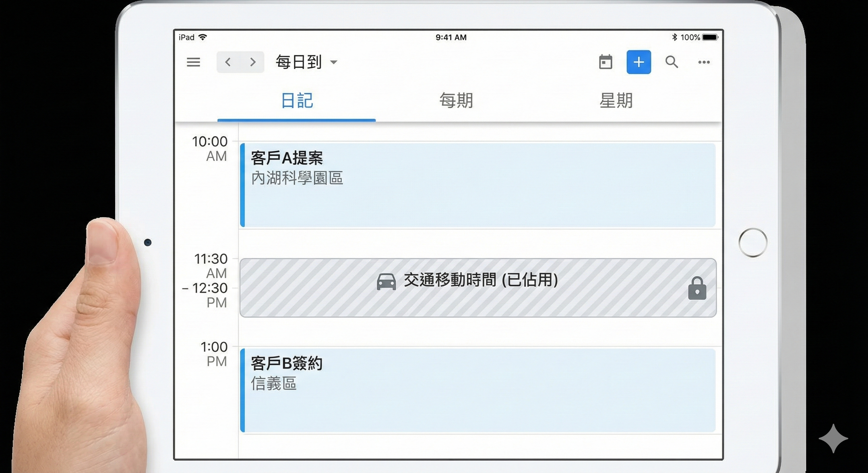Tap the Wi-Fi status icon
The width and height of the screenshot is (868, 473).
tap(203, 37)
